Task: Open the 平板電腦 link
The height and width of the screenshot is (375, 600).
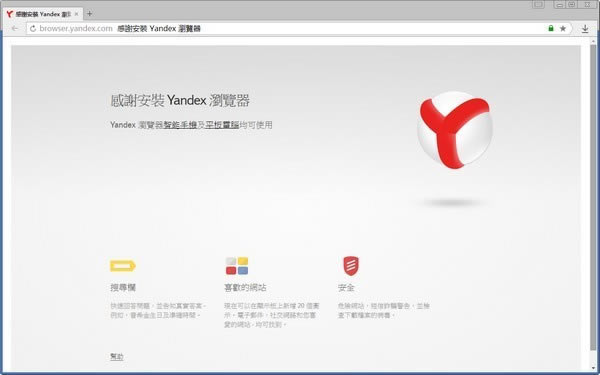Action: tap(222, 125)
